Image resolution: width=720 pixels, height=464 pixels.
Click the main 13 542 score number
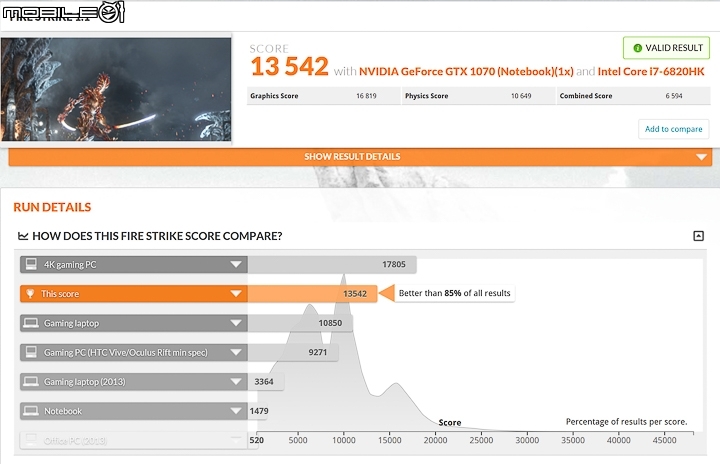pyautogui.click(x=289, y=67)
